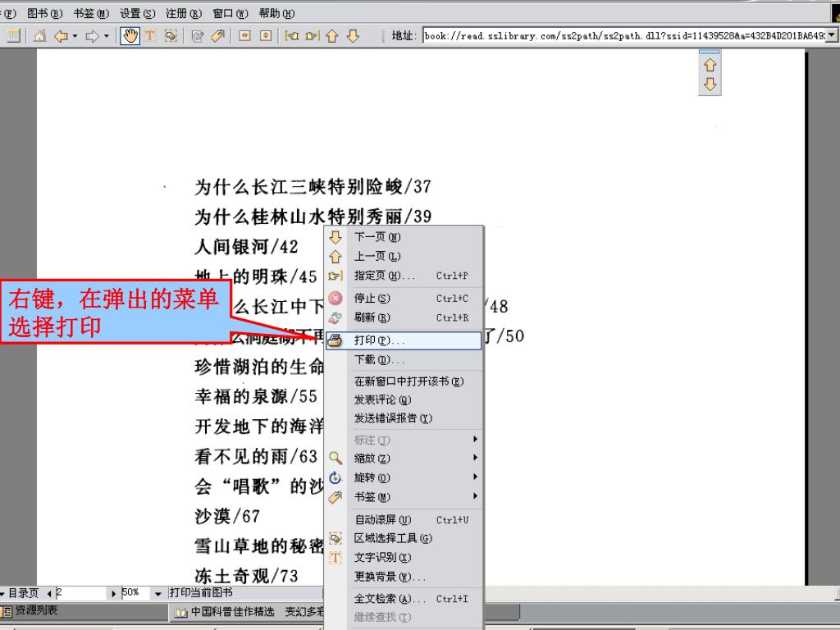Choose 上一页(L) in context menu
Screen dimensions: 840x630
tap(404, 256)
